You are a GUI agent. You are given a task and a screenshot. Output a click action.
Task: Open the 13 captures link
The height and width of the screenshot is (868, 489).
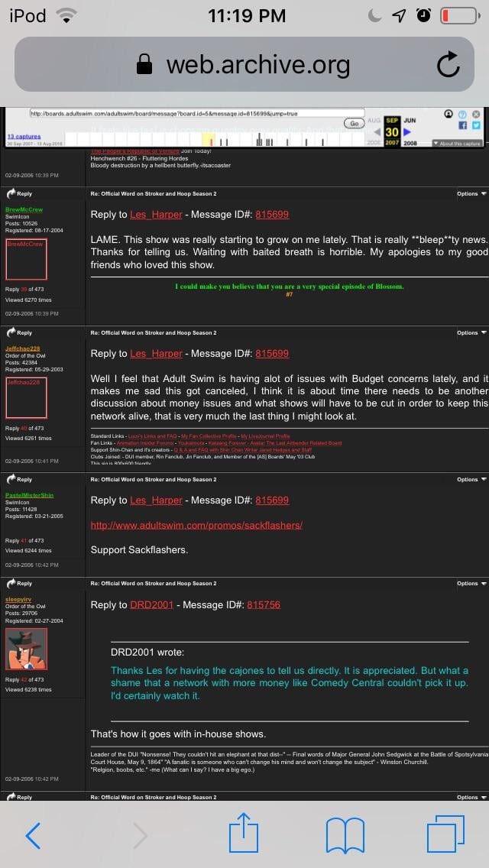click(24, 136)
